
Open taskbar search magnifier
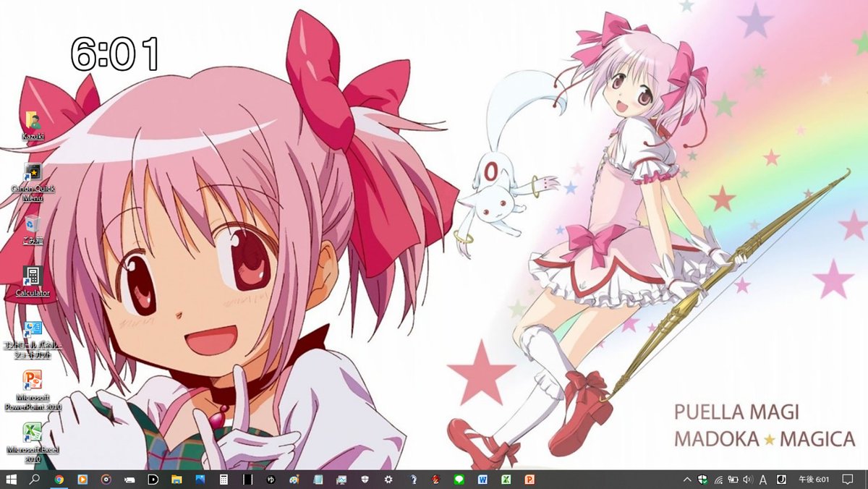point(35,480)
